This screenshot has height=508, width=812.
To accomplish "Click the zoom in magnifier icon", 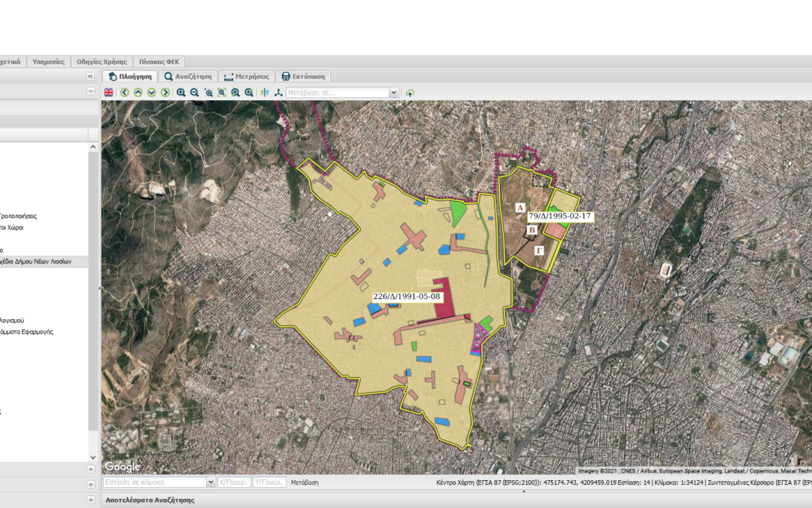I will click(x=181, y=93).
